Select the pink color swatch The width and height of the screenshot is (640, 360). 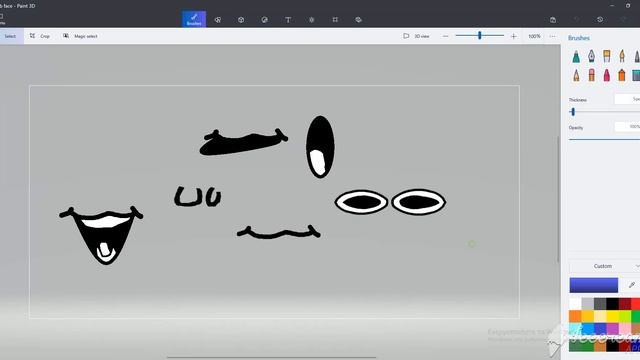tap(624, 328)
